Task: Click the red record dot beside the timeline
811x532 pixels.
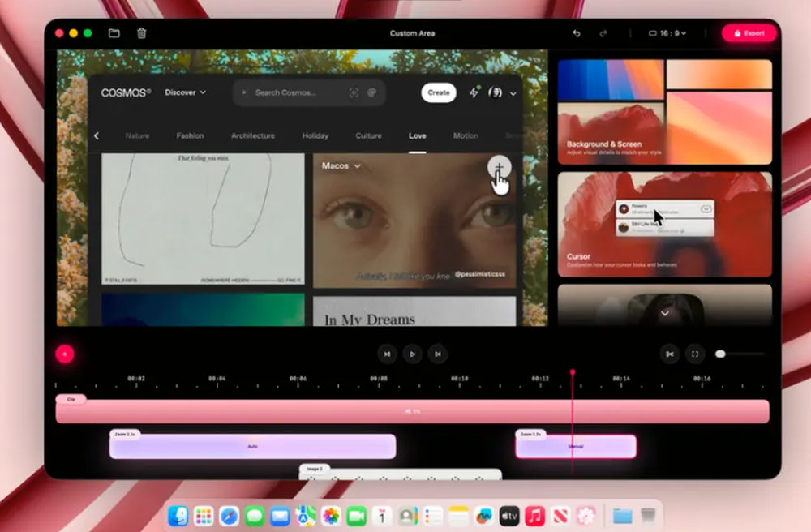Action: (x=64, y=353)
